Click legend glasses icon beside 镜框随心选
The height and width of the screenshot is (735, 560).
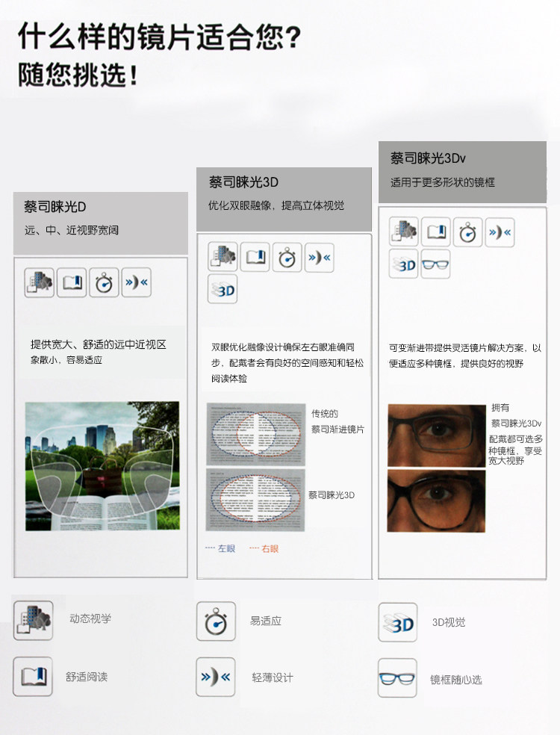click(397, 677)
